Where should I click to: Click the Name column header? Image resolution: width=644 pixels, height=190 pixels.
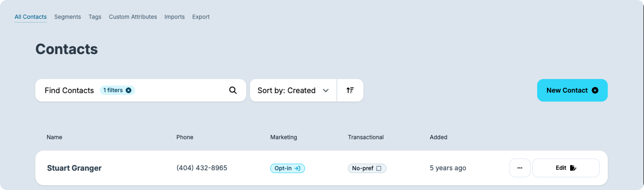(x=54, y=137)
